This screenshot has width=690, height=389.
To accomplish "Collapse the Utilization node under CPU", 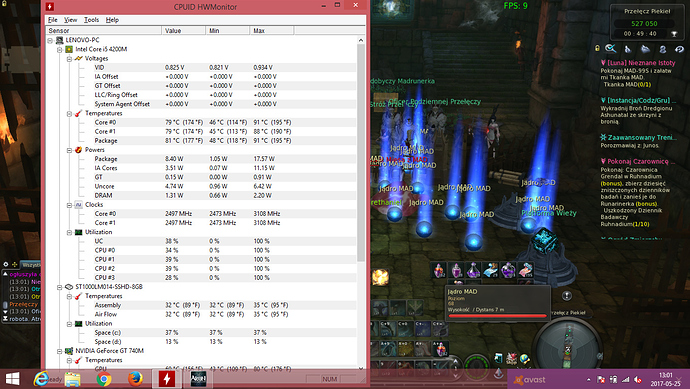I will [69, 232].
